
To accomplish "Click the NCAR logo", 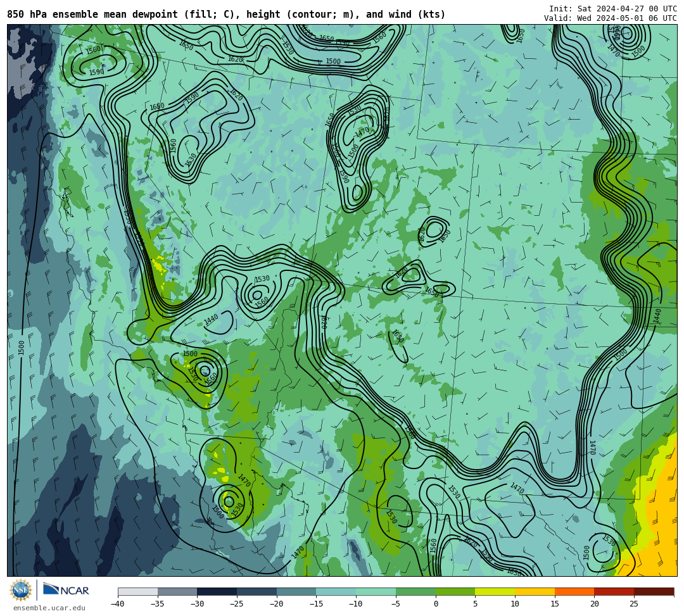I will pos(66,590).
